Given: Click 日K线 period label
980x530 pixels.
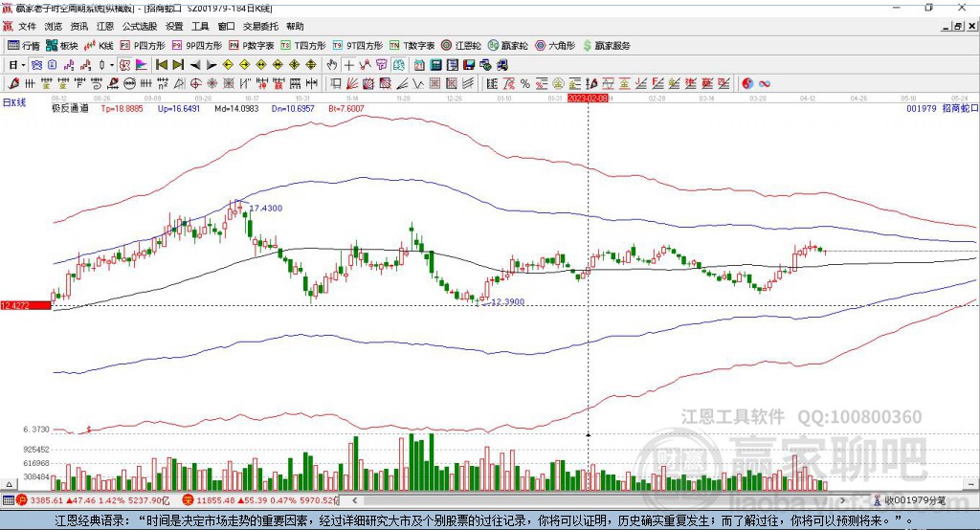Looking at the screenshot, I should 14,102.
